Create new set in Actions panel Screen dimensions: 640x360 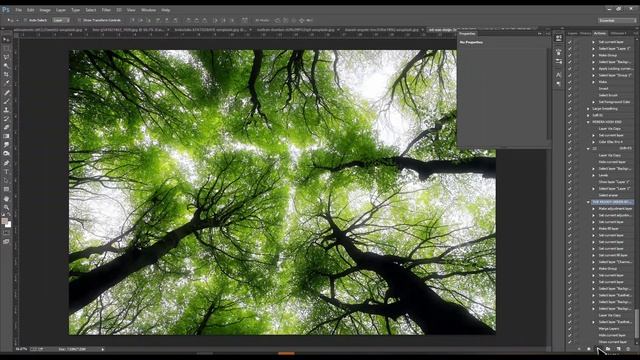[608, 349]
